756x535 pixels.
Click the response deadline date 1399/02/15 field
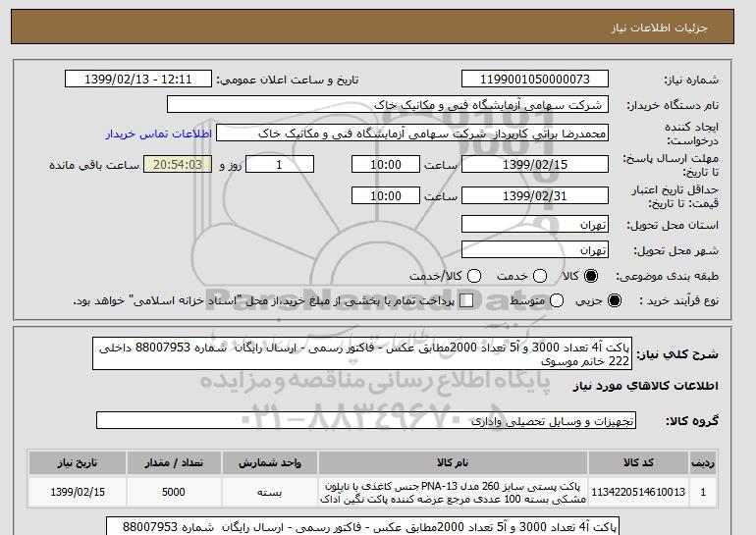click(x=535, y=164)
